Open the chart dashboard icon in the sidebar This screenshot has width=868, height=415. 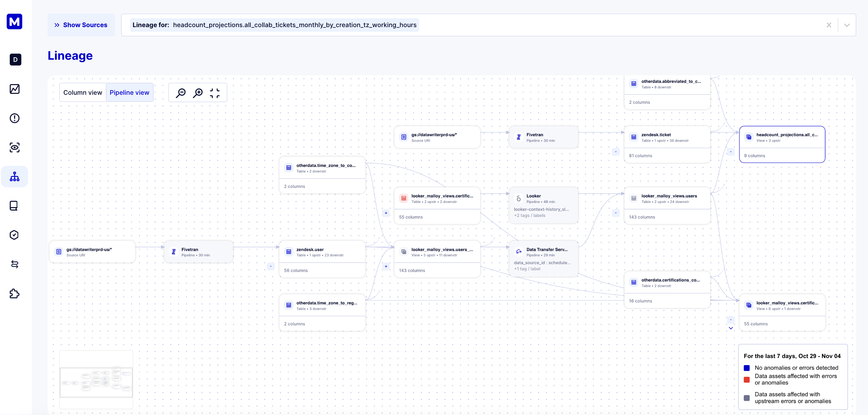pos(15,89)
